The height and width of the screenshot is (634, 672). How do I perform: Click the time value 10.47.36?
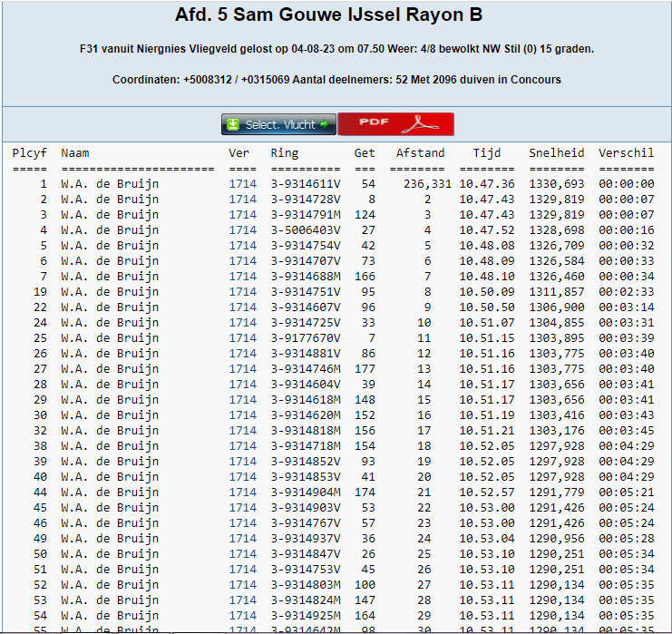tap(487, 184)
